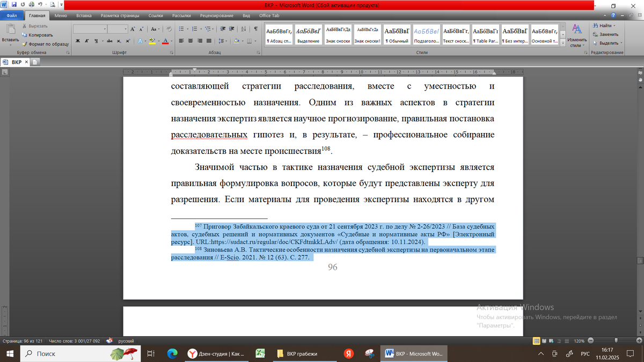Open the font name combo box
Image resolution: width=644 pixels, height=362 pixels.
click(90, 29)
